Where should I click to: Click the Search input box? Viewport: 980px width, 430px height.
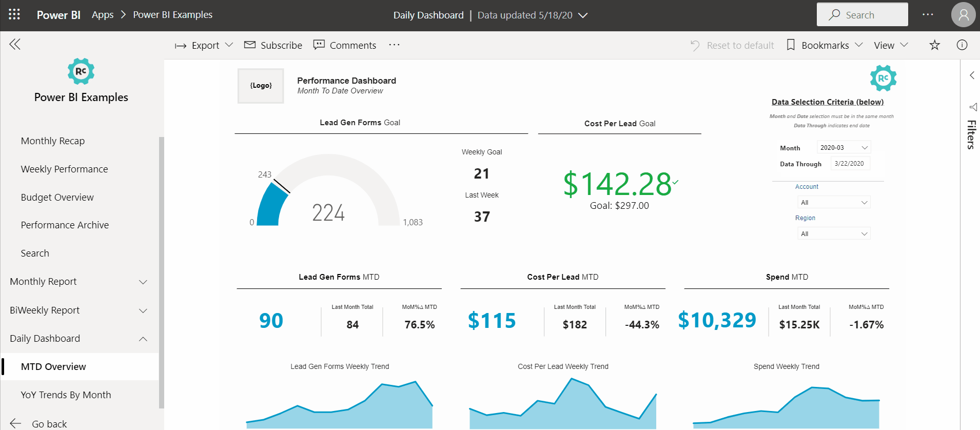coord(863,14)
